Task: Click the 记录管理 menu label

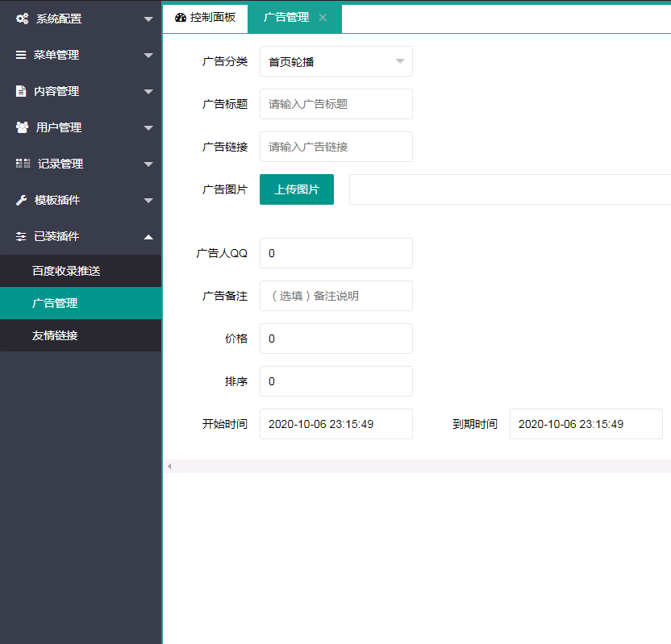Action: click(x=60, y=164)
